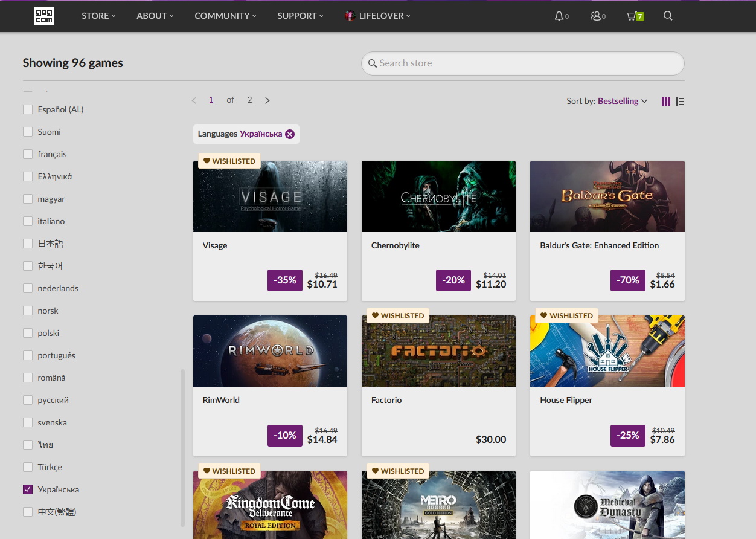Open the Kingdom Come Deliverance cover image
The image size is (756, 539).
(270, 505)
